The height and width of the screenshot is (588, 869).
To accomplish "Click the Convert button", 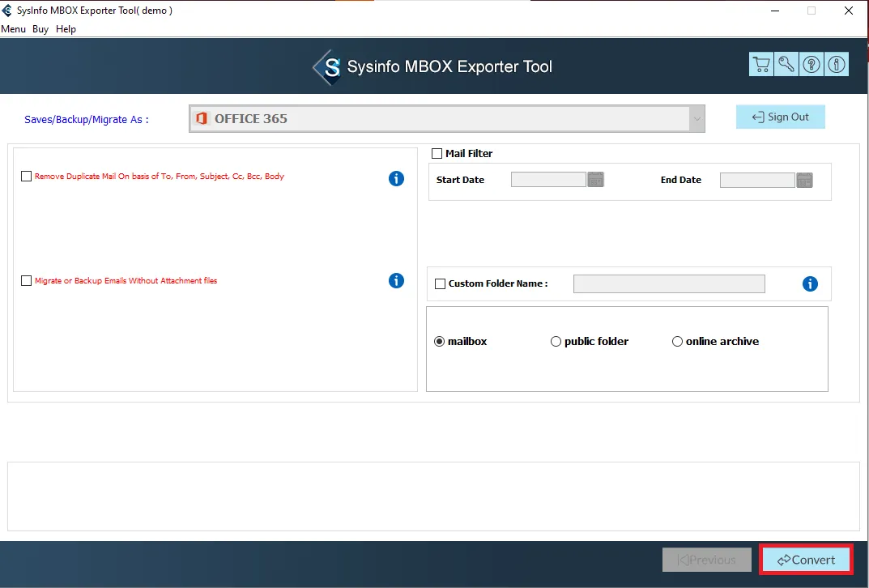I will coord(807,560).
